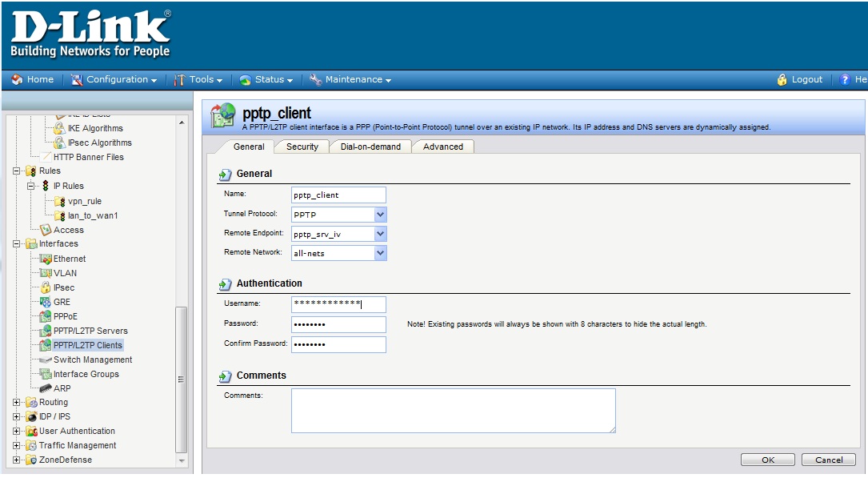
Task: Click the PPTP/L2TP Servers icon
Action: pyautogui.click(x=46, y=331)
